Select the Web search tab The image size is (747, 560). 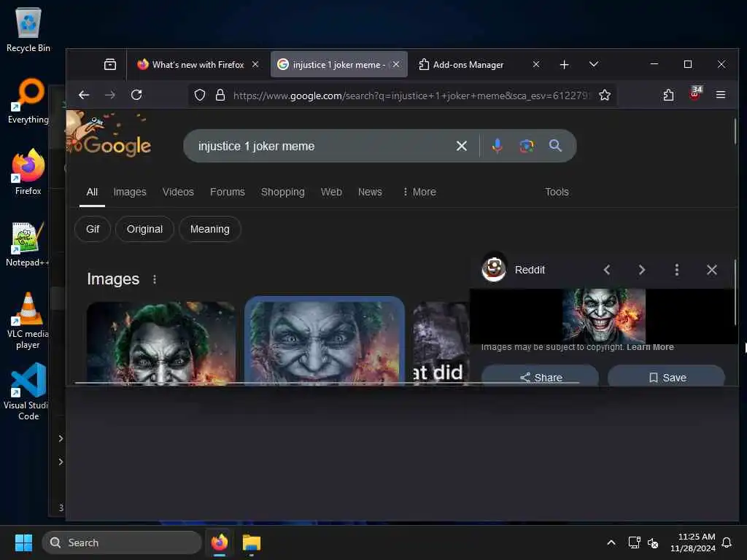(331, 192)
